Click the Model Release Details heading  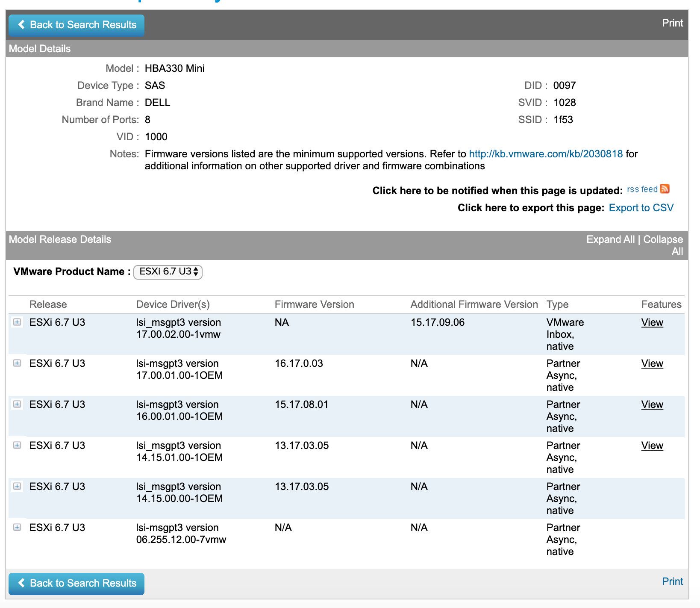tap(60, 239)
